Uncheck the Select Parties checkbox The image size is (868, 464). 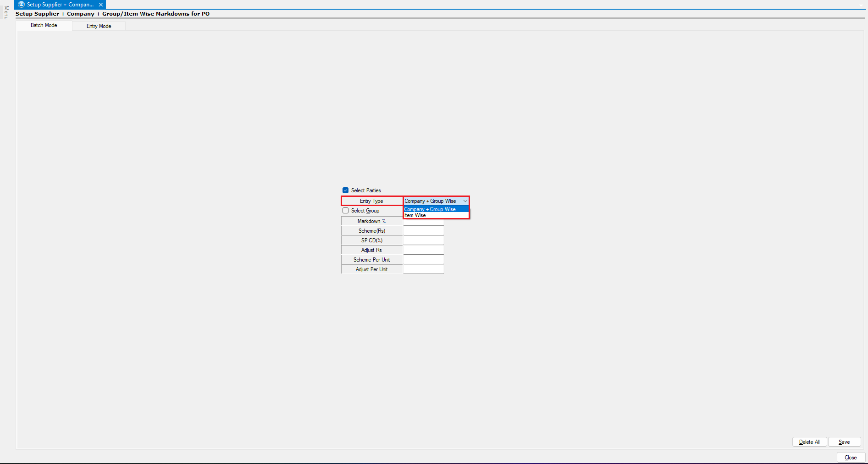point(346,190)
